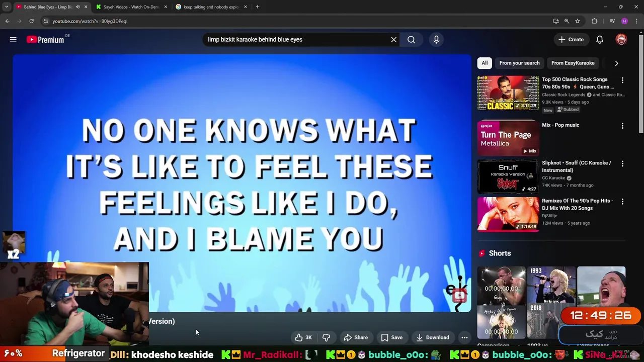Viewport: 644px width, 362px height.
Task: Click the zoom magnifier in address bar
Action: coord(567,21)
